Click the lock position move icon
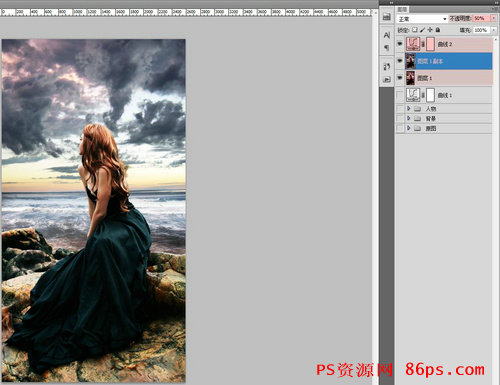This screenshot has width=500, height=385. [x=430, y=30]
